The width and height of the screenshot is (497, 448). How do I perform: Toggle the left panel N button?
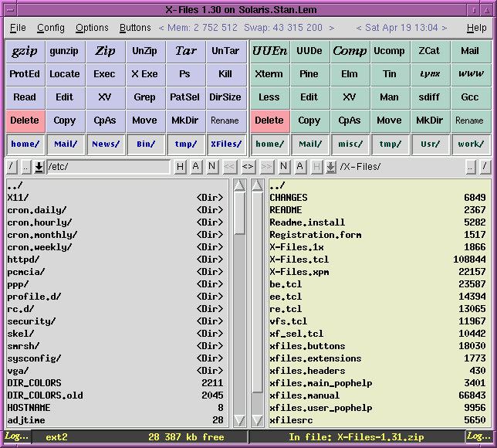pos(212,166)
